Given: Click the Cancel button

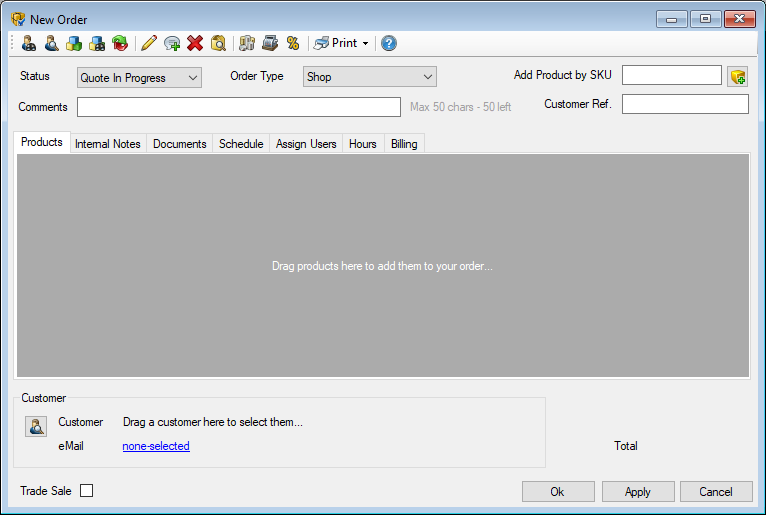Looking at the screenshot, I should (x=716, y=492).
